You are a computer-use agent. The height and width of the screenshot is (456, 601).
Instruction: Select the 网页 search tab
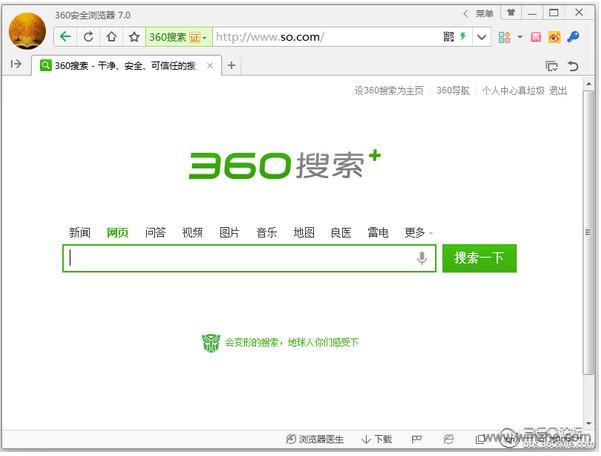(x=117, y=233)
